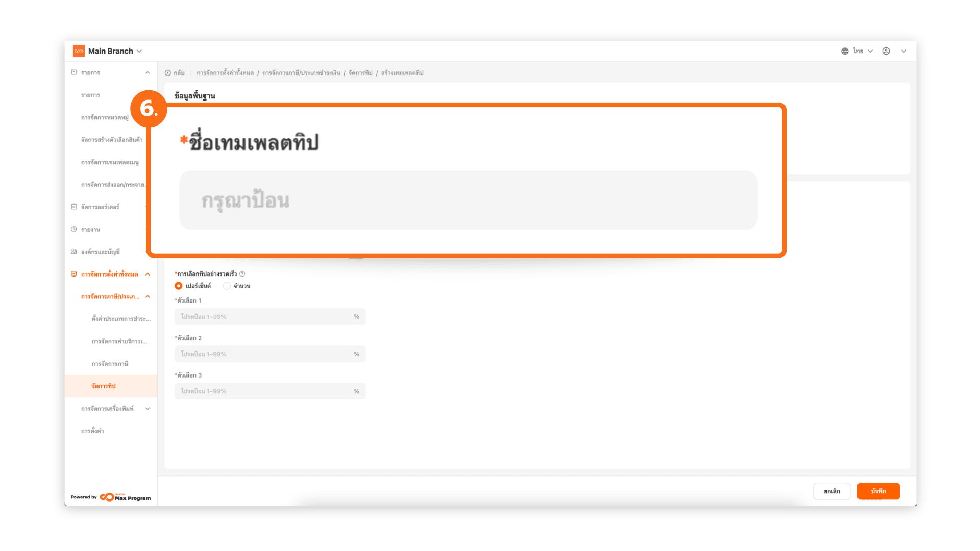Select the เปอร์เซ็นต์ radio button
The image size is (980, 551).
(179, 286)
